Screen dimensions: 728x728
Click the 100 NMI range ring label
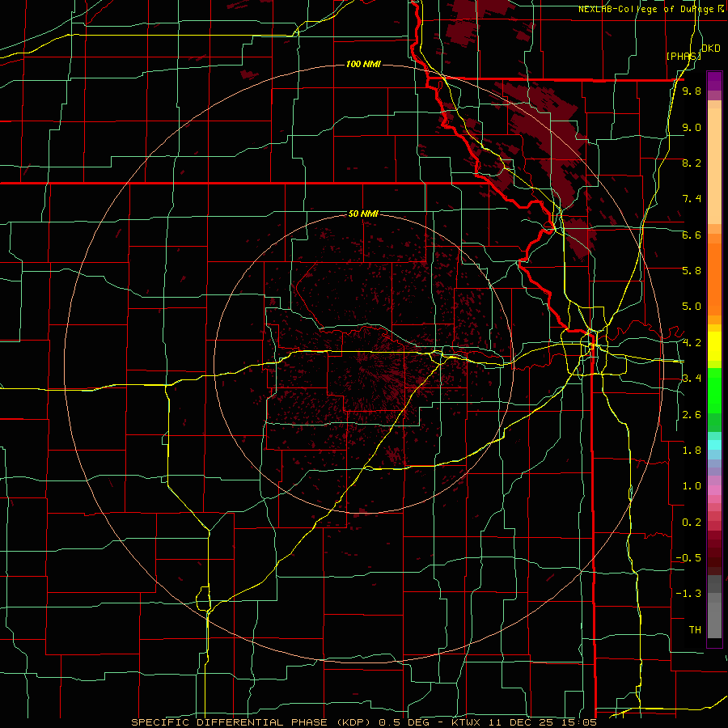(x=363, y=64)
